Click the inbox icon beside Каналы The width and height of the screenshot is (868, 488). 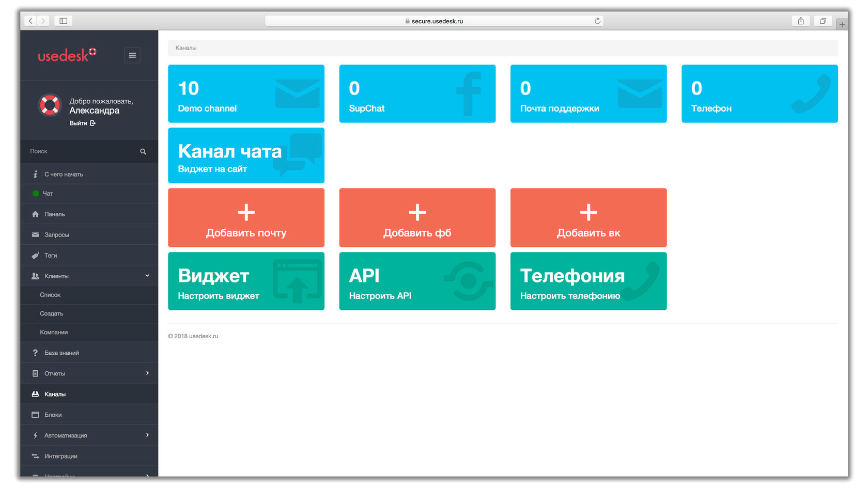coord(35,394)
